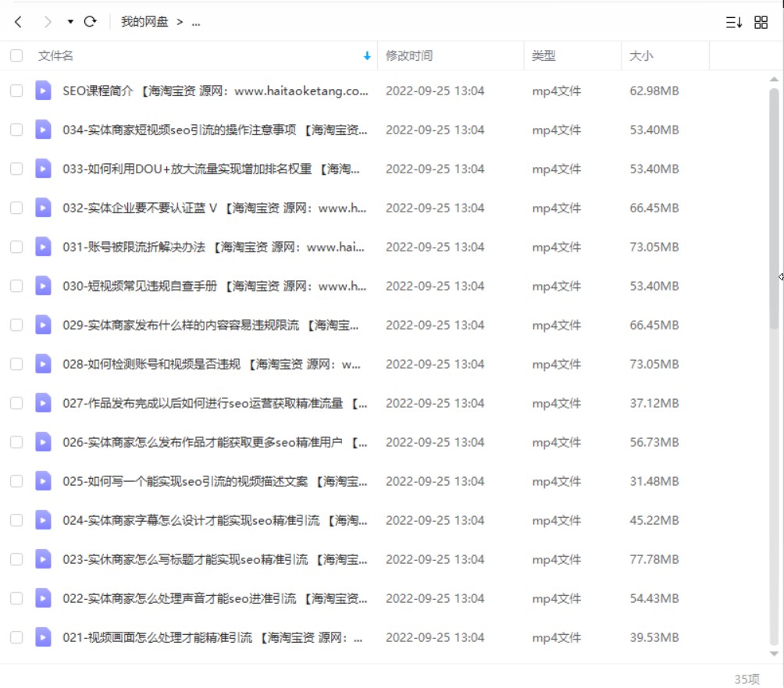Click the scrollbar down arrow
The height and width of the screenshot is (688, 784).
774,654
